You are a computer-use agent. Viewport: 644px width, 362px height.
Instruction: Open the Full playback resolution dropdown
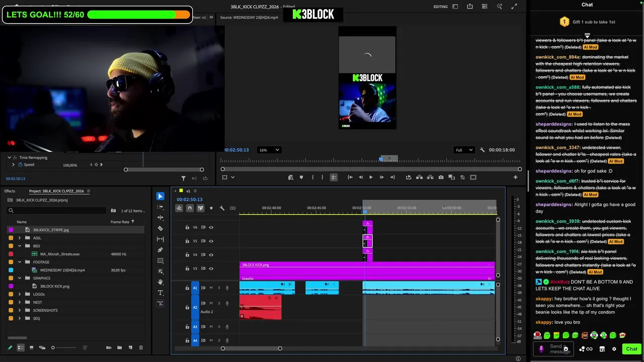coord(464,150)
